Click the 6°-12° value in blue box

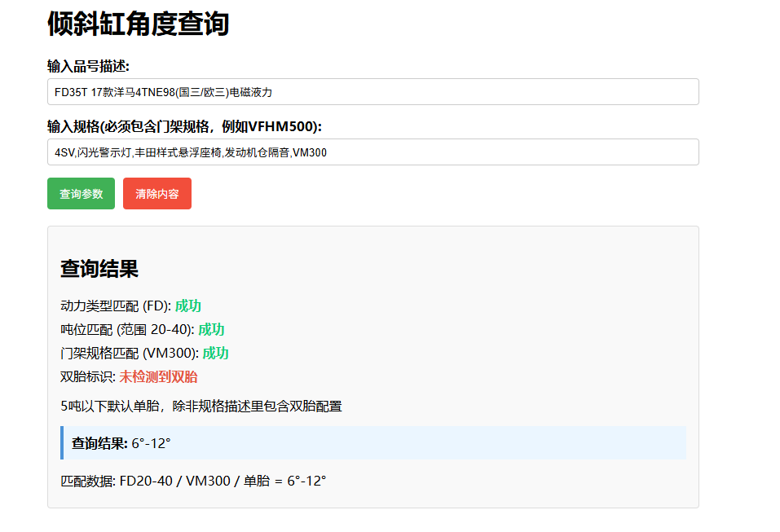pos(151,443)
